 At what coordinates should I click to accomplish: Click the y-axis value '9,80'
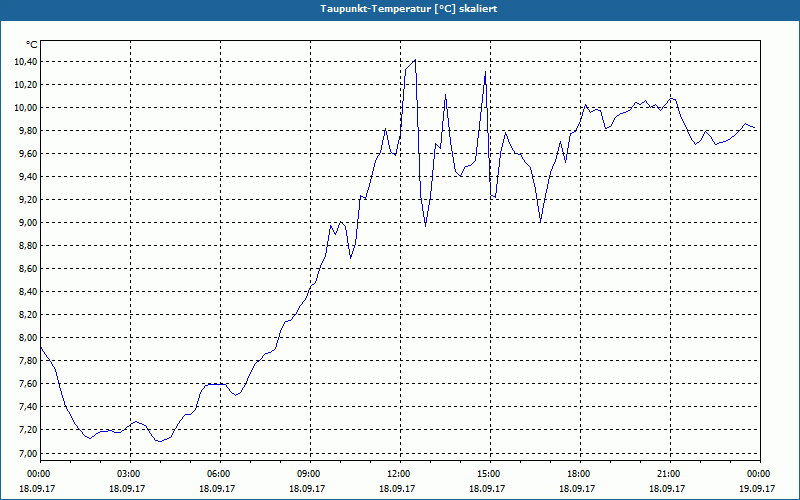pyautogui.click(x=29, y=131)
